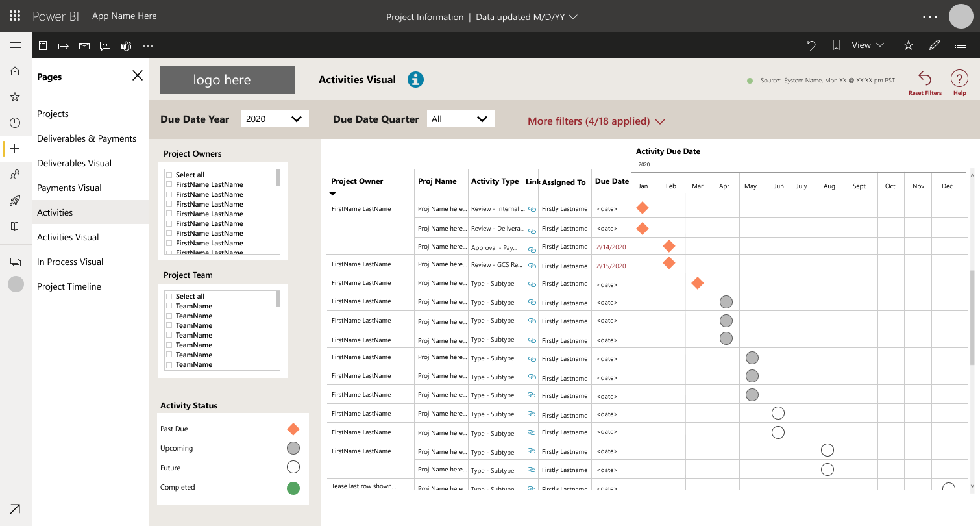Mark this report as favorite with the star

(x=908, y=45)
